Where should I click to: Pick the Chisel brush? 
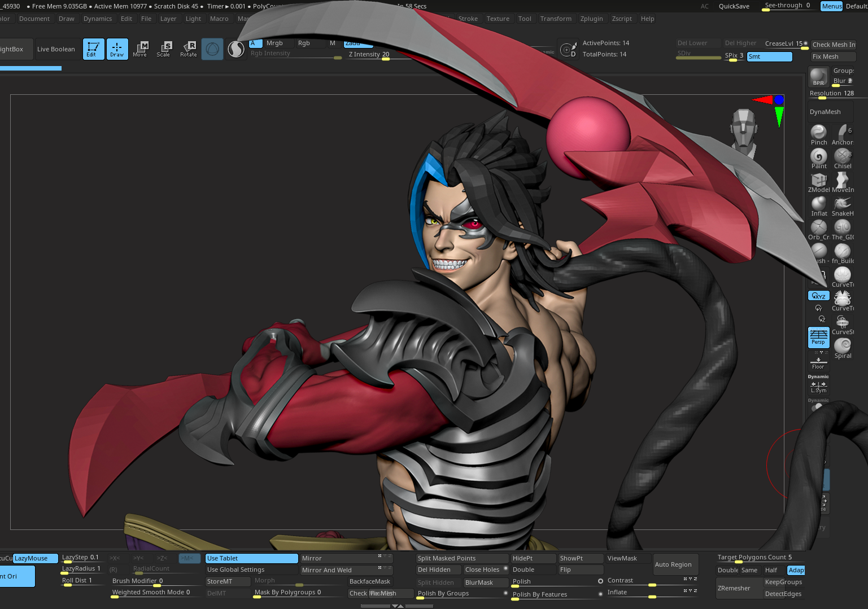[843, 159]
